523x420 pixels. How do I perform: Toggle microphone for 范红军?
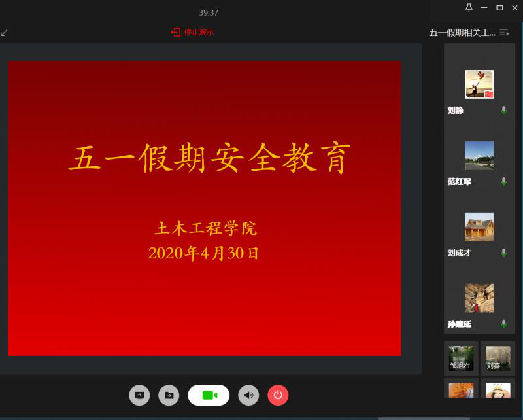(x=503, y=181)
